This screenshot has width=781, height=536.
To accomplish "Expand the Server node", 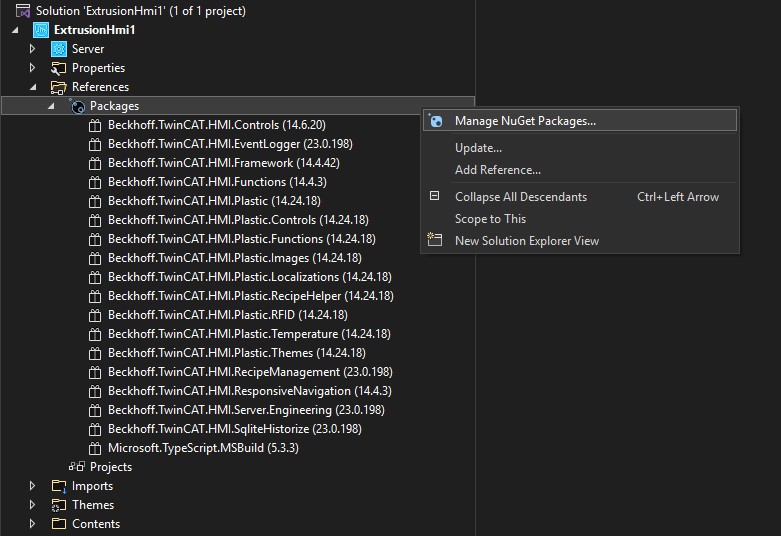I will tap(32, 49).
